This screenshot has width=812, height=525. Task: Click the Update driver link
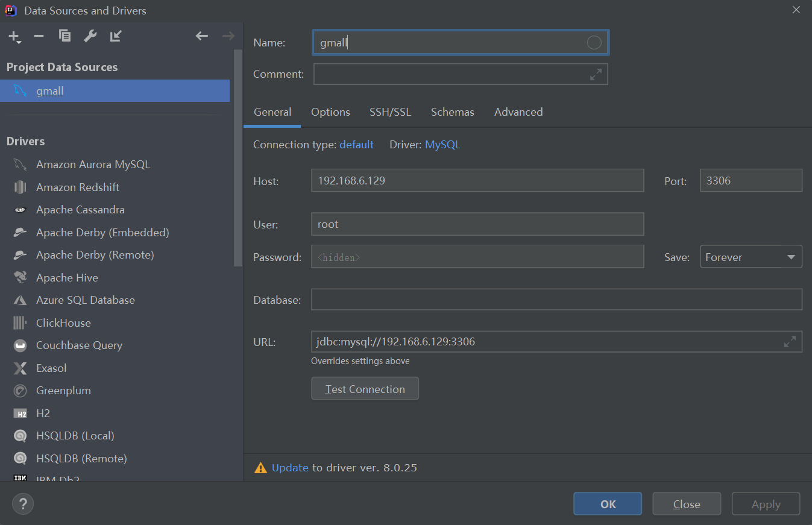(290, 468)
